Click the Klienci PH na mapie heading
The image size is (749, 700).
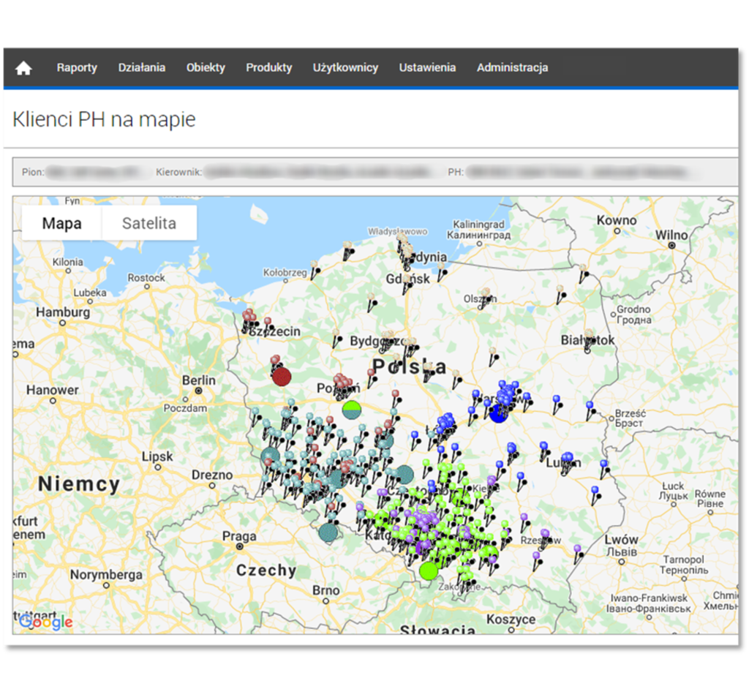coord(104,119)
